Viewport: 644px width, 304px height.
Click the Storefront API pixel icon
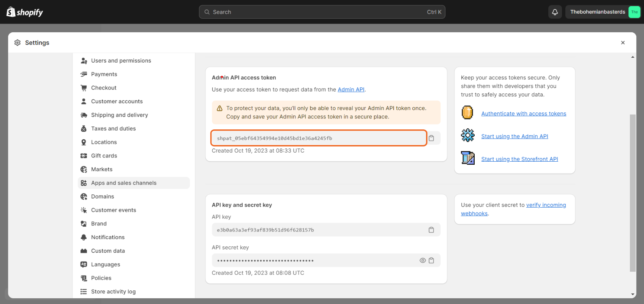tap(468, 158)
